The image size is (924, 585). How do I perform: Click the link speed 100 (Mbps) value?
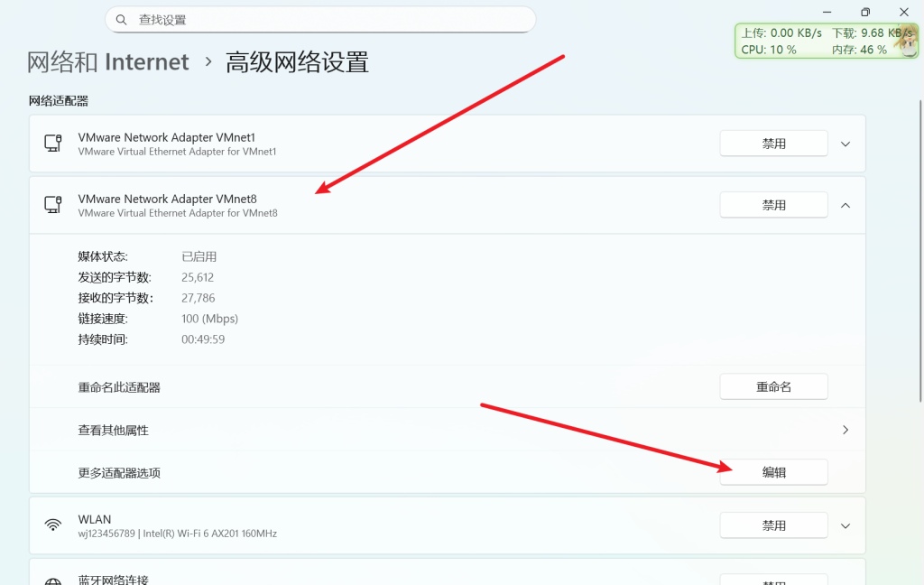pyautogui.click(x=209, y=319)
